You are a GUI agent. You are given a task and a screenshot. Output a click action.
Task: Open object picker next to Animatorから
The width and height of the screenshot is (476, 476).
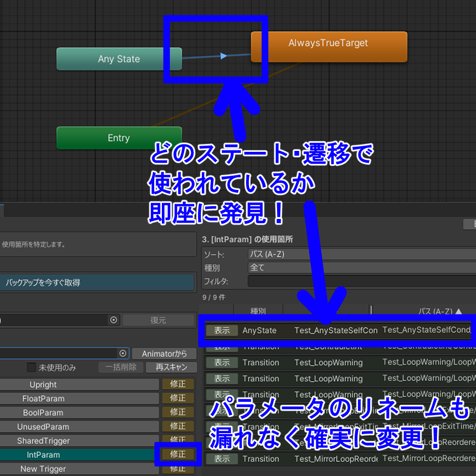(123, 353)
